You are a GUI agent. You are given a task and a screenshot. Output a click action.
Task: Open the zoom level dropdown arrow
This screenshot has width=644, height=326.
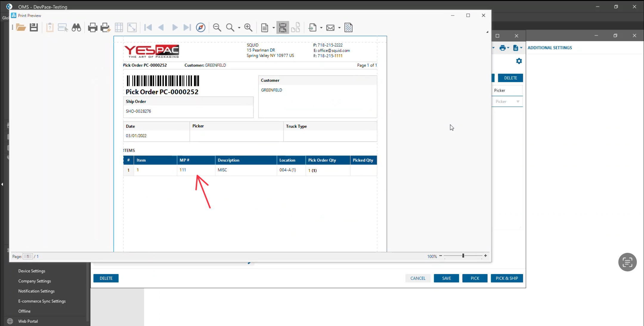pyautogui.click(x=239, y=28)
